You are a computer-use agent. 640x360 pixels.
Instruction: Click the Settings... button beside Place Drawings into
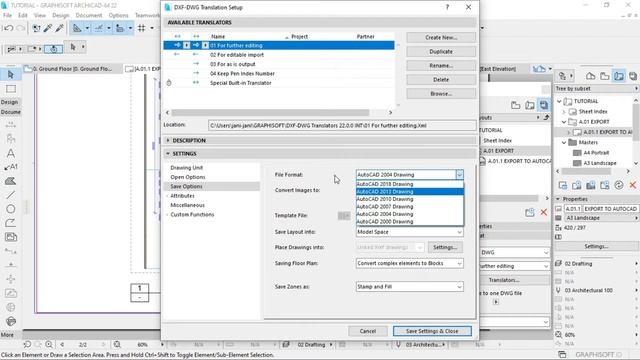coord(445,247)
